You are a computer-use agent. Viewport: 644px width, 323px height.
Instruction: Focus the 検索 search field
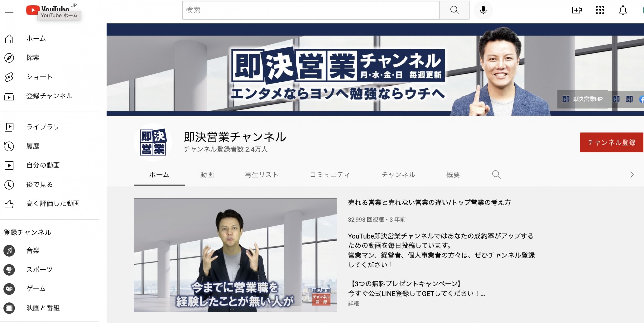tap(311, 10)
